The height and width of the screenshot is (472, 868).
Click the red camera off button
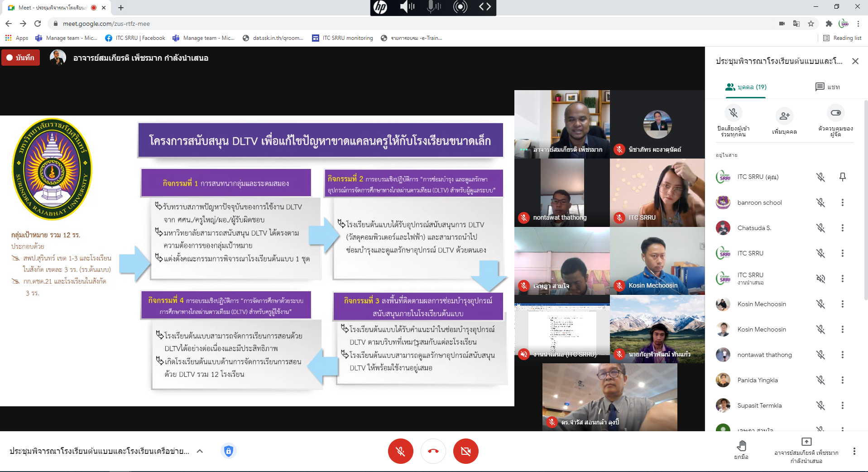point(465,451)
